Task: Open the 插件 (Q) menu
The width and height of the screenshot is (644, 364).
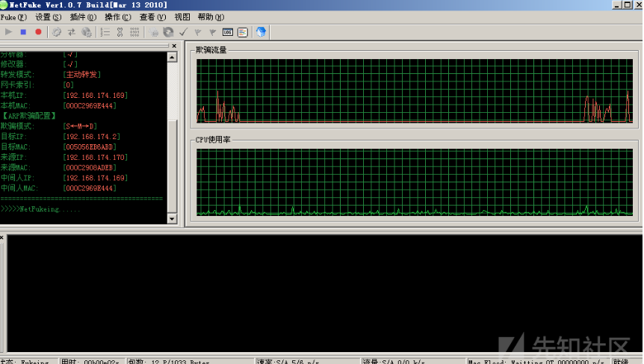Action: click(83, 17)
